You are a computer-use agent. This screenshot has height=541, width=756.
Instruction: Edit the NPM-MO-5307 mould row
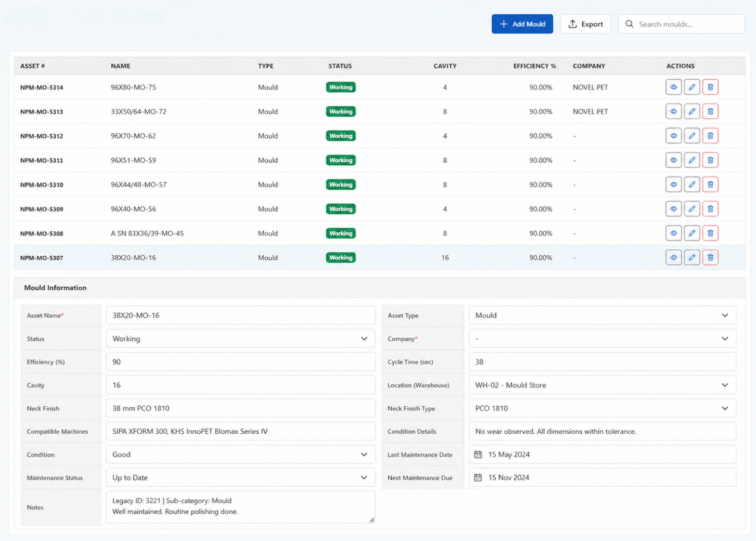[x=692, y=258]
